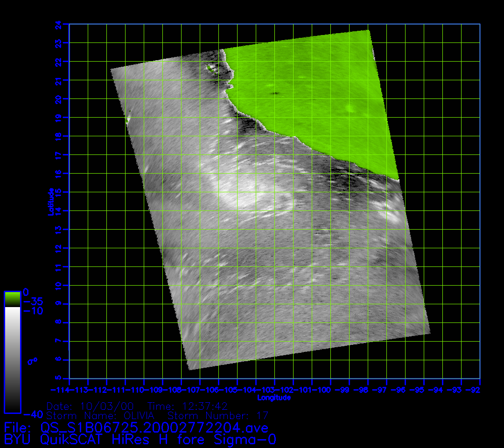Click the grayscale sigma-0 gradient bar
Screen dimensions: 504x448
pos(12,359)
